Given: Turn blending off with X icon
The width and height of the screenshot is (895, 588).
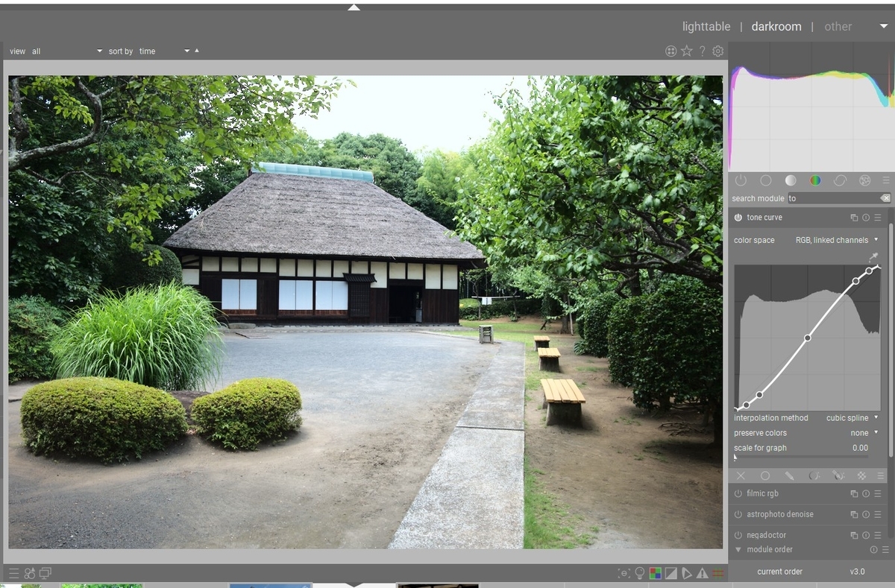Looking at the screenshot, I should (741, 475).
